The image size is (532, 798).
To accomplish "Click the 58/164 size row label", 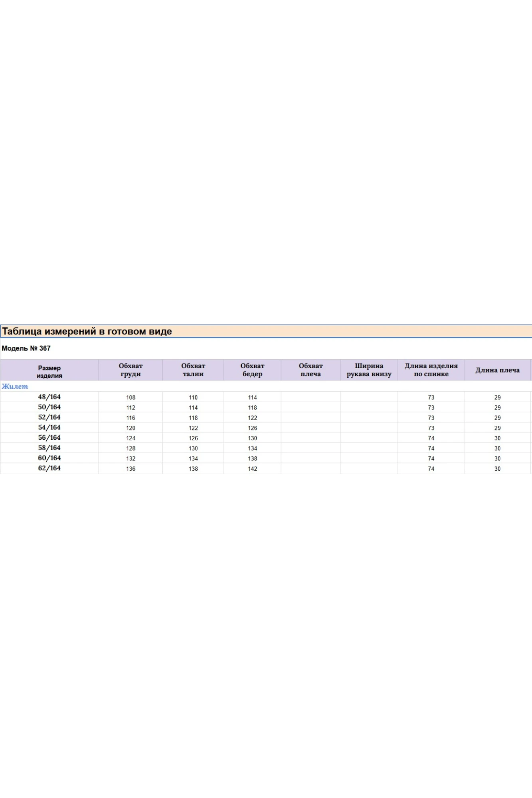I will click(49, 448).
